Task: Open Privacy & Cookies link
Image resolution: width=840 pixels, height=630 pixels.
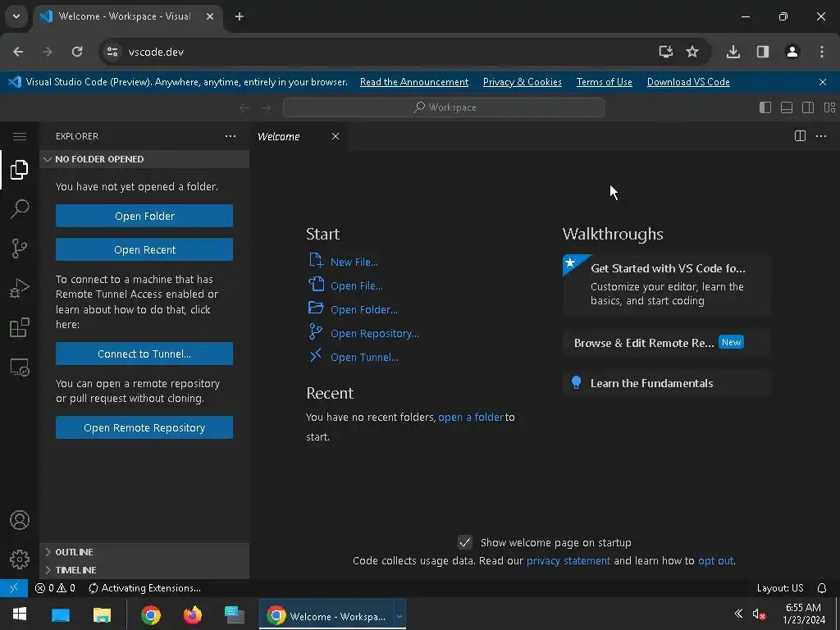Action: tap(523, 82)
